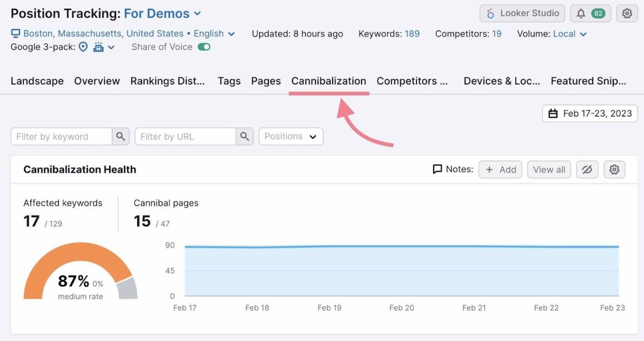Click the search magnifier on the URL filter
This screenshot has height=341, width=644.
pos(245,136)
